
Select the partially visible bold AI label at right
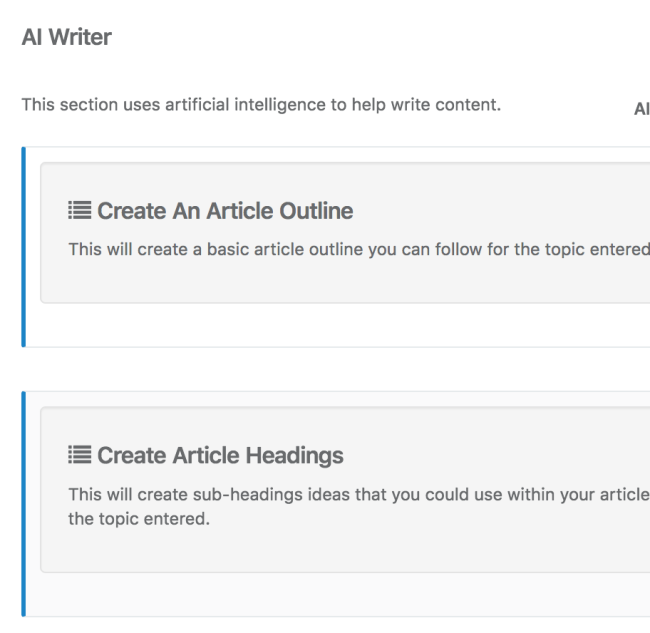(642, 109)
